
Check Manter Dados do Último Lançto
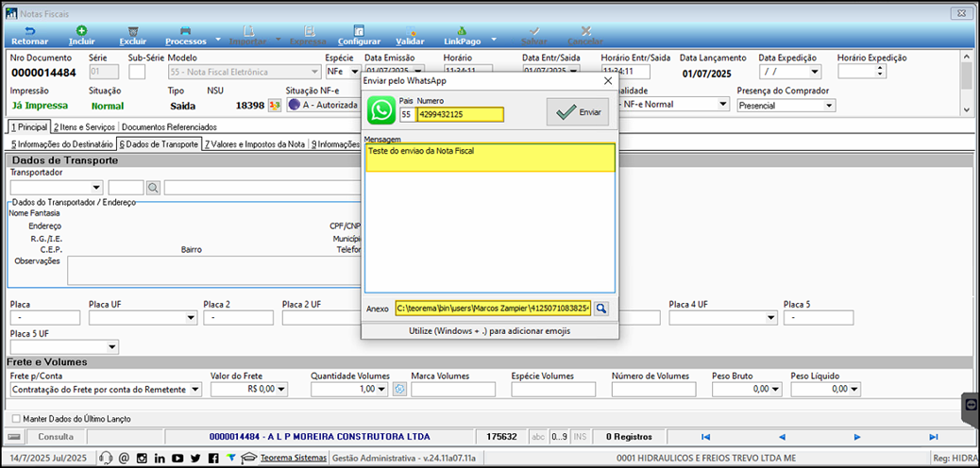17,419
